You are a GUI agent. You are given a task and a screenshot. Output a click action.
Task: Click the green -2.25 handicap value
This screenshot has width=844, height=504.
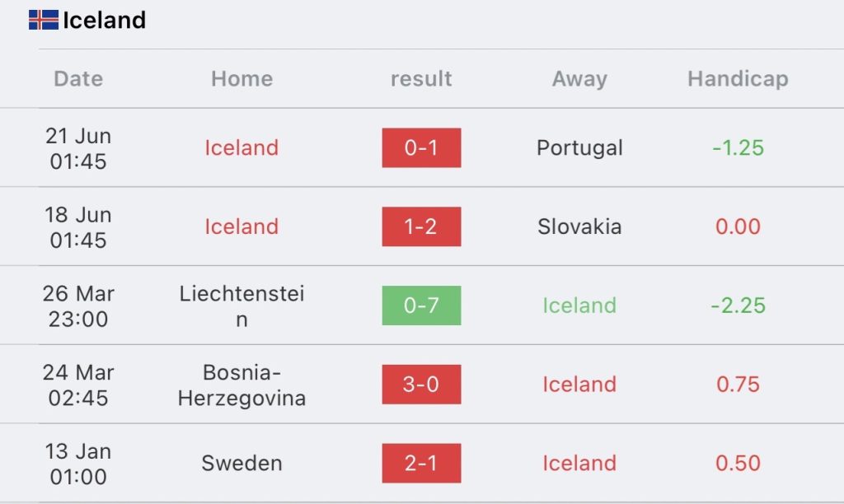click(x=738, y=306)
